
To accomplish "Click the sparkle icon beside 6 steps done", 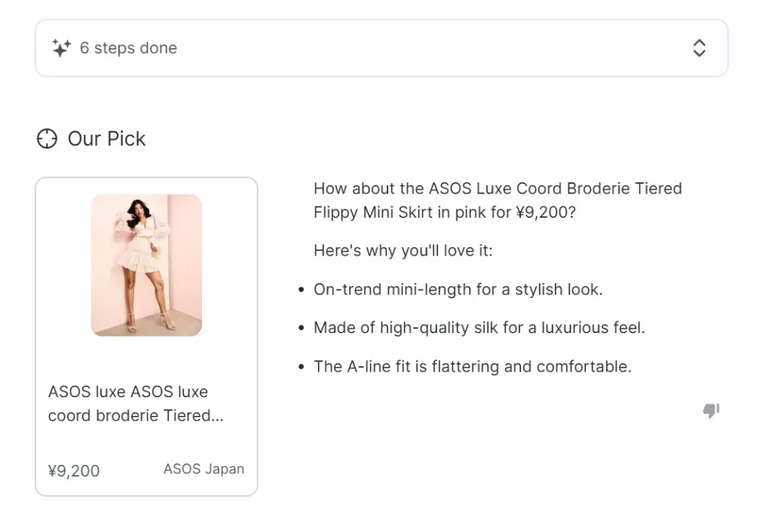I will [x=62, y=47].
